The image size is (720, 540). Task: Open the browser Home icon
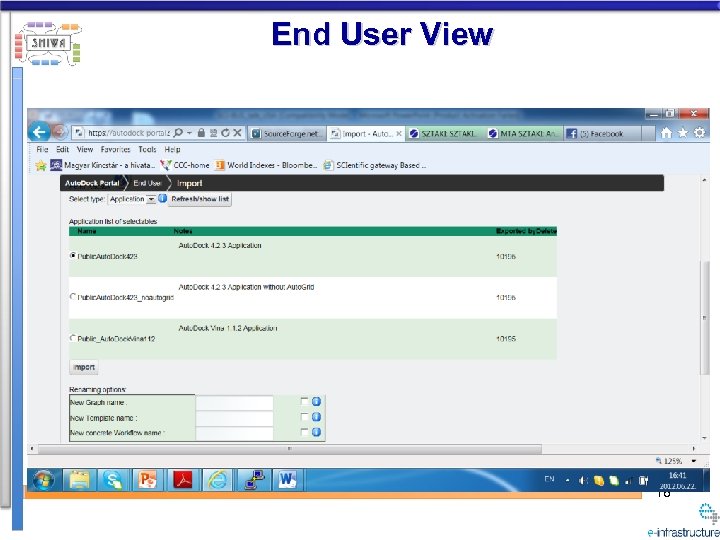click(666, 133)
